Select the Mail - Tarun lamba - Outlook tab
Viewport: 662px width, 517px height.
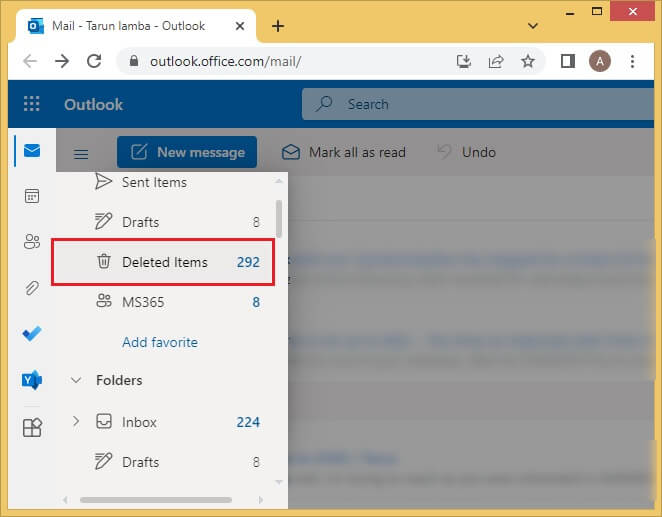coord(135,26)
